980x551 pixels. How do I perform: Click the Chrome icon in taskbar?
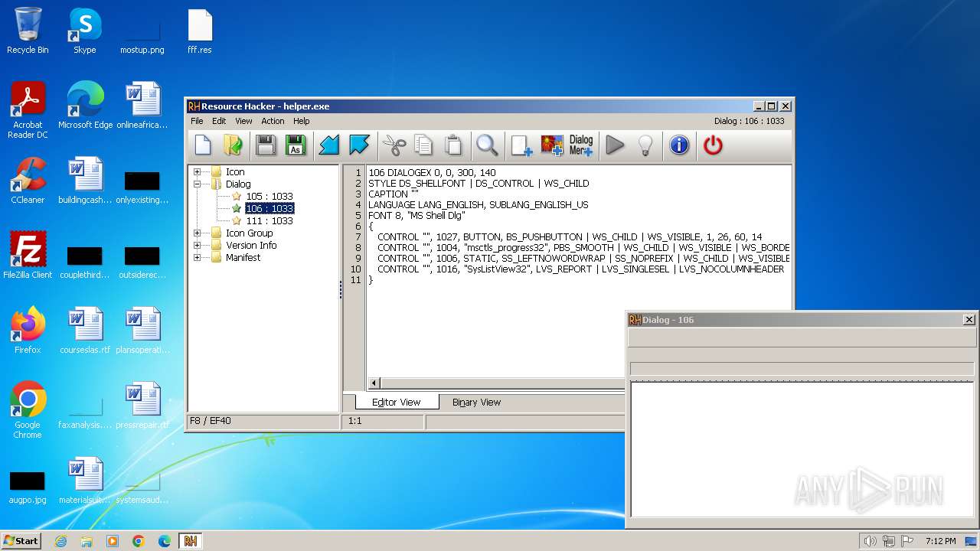point(139,541)
